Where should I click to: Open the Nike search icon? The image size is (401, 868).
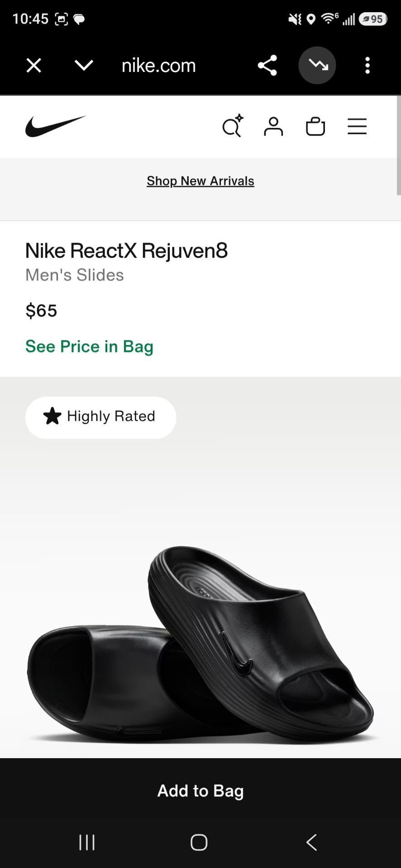(233, 126)
